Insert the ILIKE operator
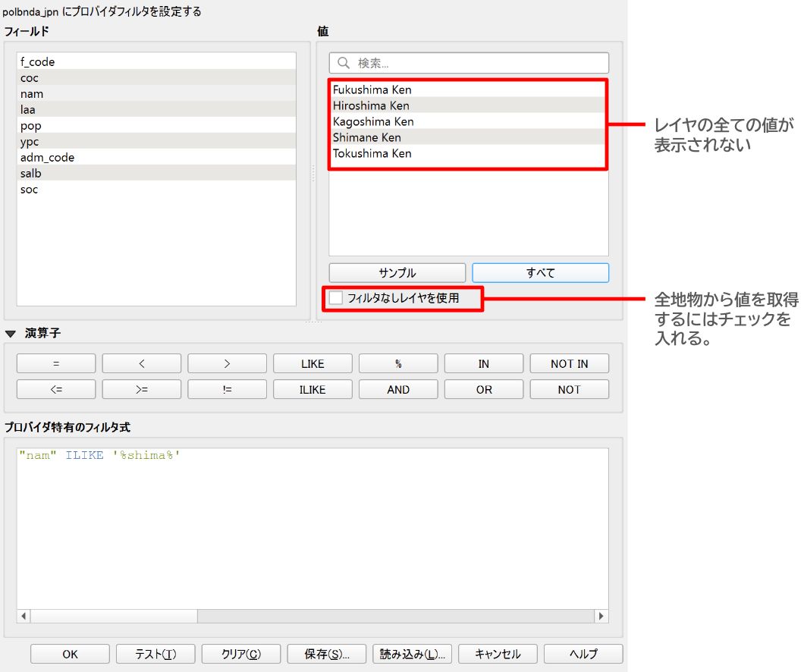This screenshot has height=672, width=804. click(312, 389)
